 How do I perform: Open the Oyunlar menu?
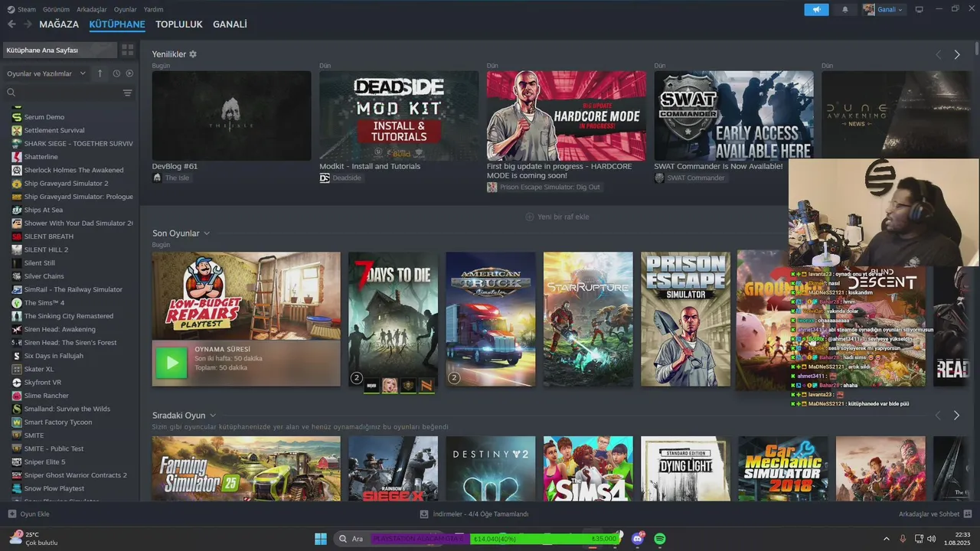point(126,9)
